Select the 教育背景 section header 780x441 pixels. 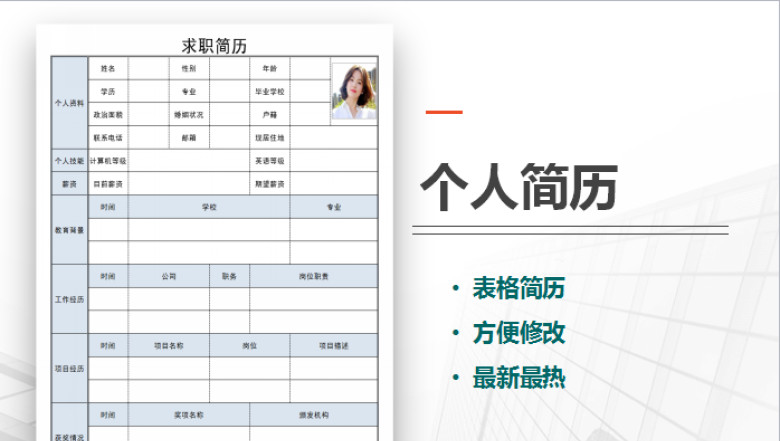(x=70, y=230)
